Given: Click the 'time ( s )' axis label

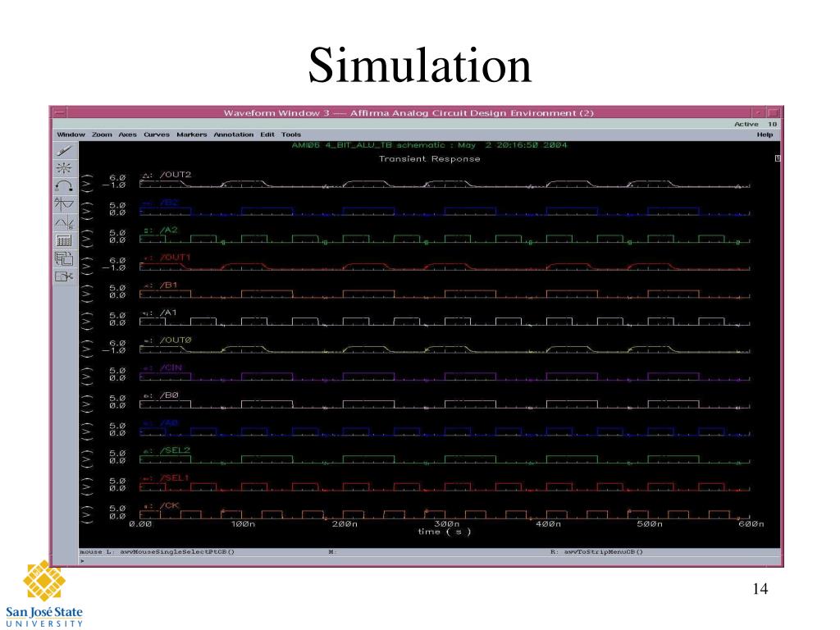Looking at the screenshot, I should tap(444, 532).
